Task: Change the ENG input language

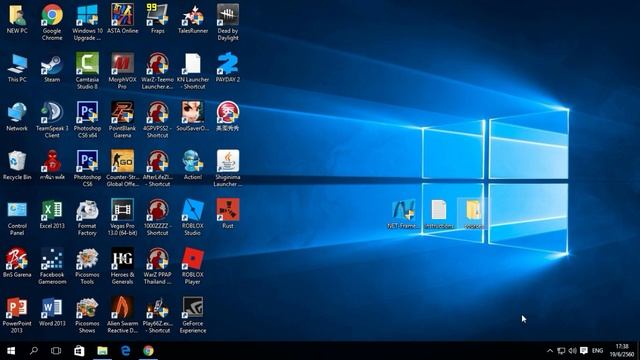Action: point(597,351)
